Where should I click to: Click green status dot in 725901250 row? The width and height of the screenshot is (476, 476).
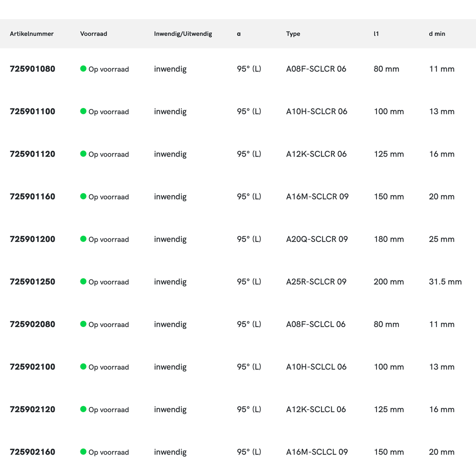pos(83,281)
